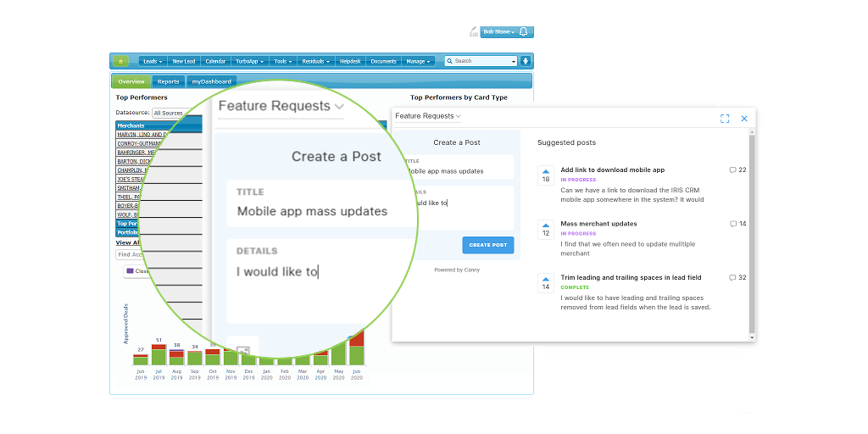
Task: Click the Aug 2019 bar labeled 38
Action: coord(176,357)
